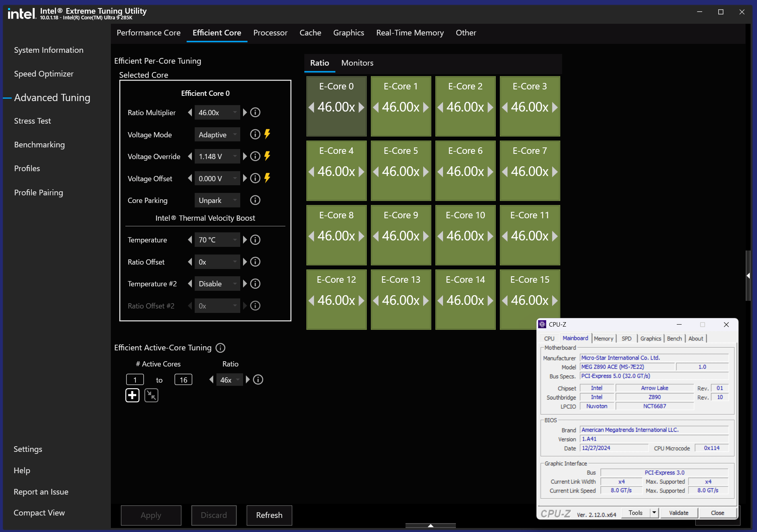Open Temperature #2 info icon
This screenshot has height=532, width=757.
(255, 284)
